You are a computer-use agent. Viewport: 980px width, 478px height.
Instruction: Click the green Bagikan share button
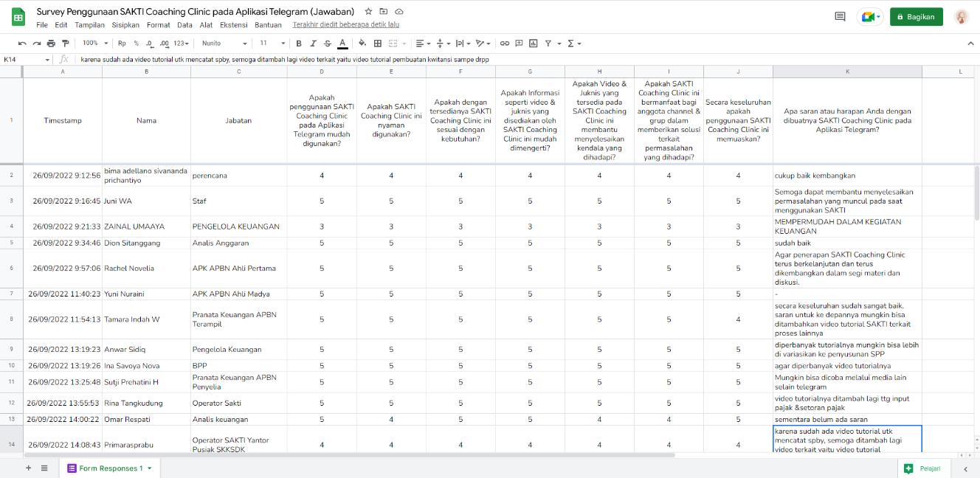pyautogui.click(x=916, y=17)
